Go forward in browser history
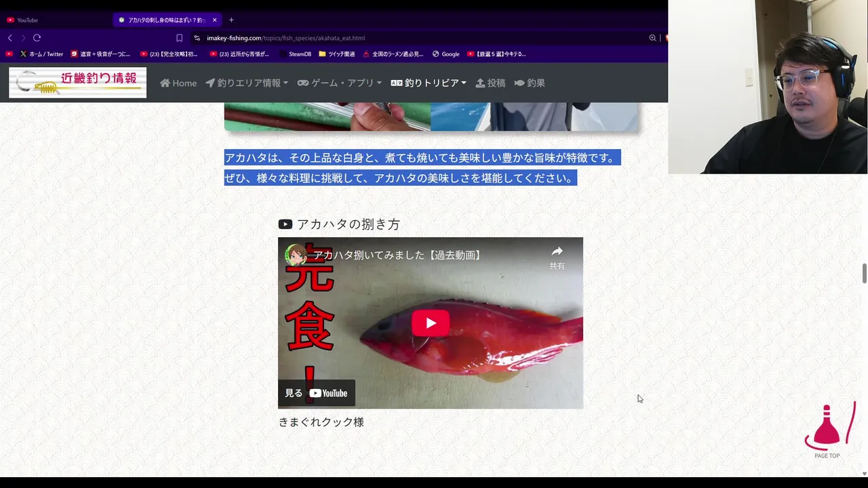Viewport: 868px width, 488px height. [x=23, y=38]
